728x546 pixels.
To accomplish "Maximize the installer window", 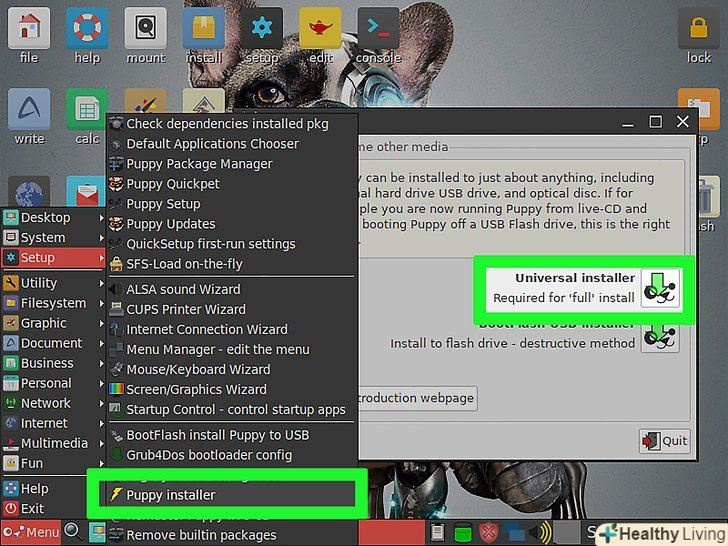I will pyautogui.click(x=656, y=122).
